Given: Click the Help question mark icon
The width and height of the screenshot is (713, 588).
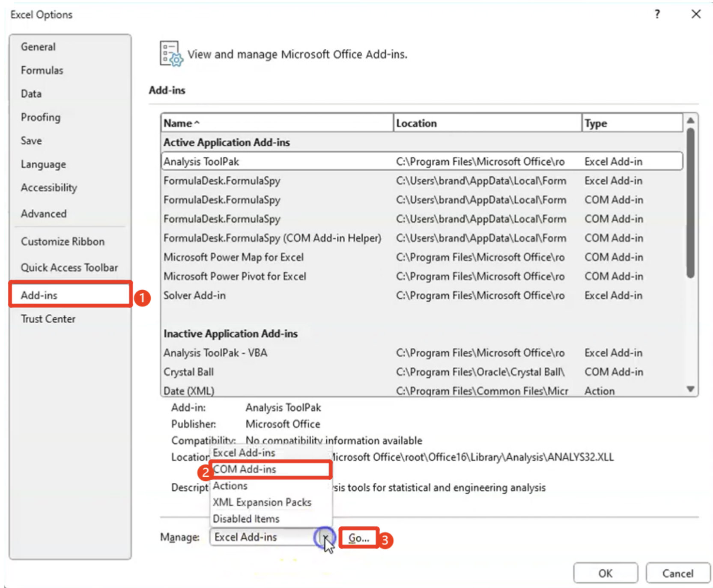Looking at the screenshot, I should point(656,14).
